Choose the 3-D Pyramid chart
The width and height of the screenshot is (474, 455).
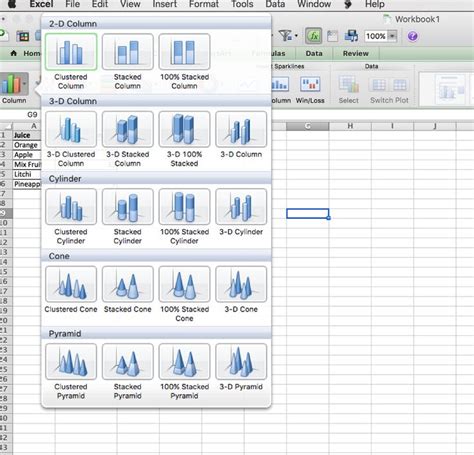pos(241,362)
